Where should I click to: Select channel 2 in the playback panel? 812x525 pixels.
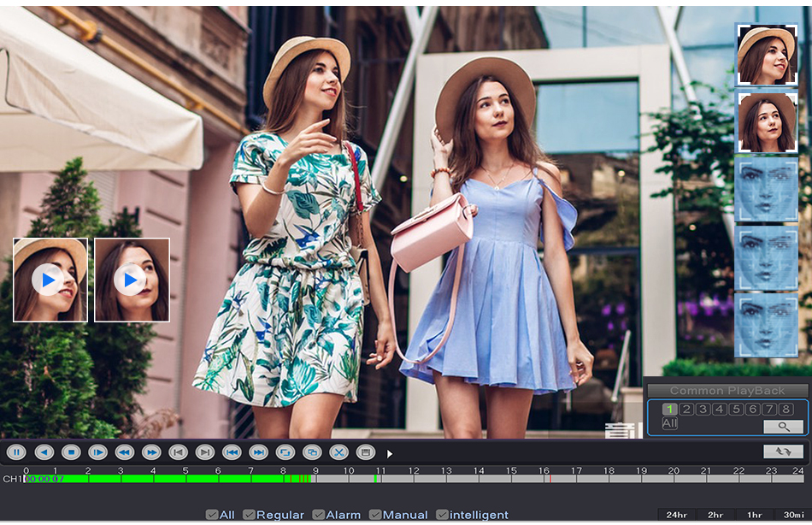coord(686,410)
